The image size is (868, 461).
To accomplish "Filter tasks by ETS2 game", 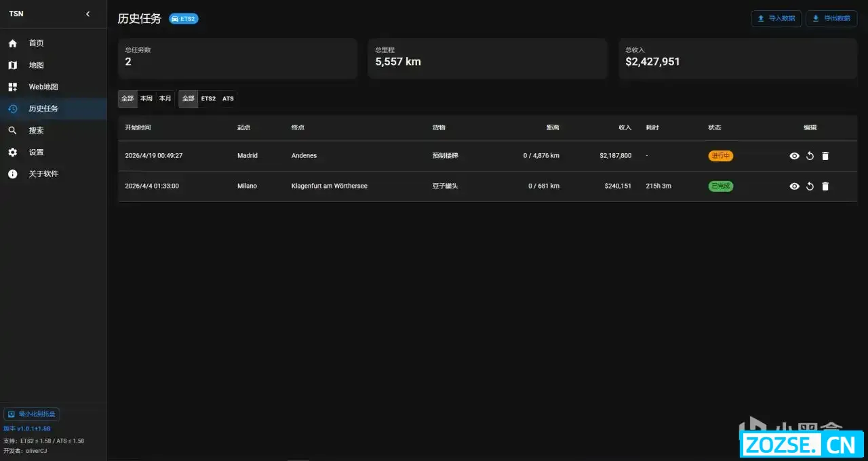I will tap(208, 98).
